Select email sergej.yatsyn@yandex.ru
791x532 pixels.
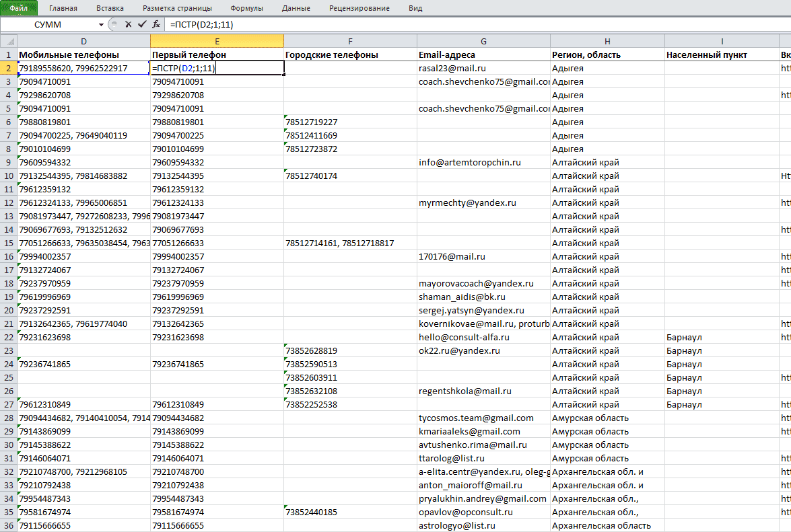(x=483, y=310)
